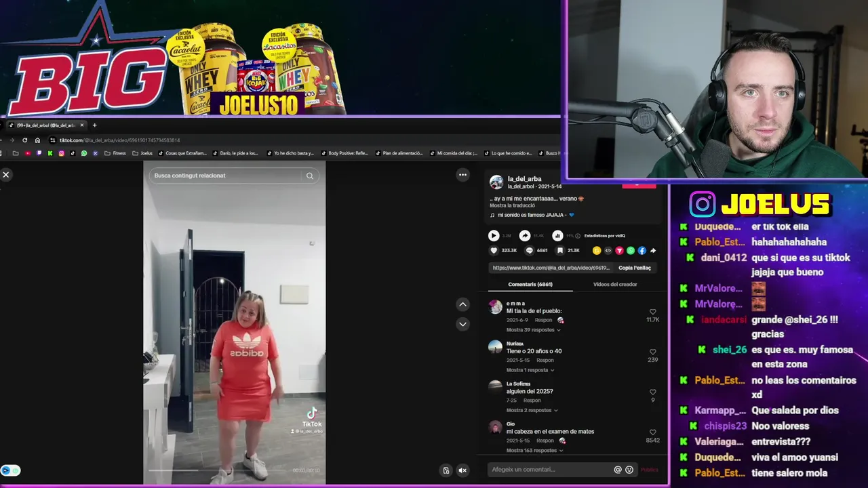
Task: Expand Mostra 39 respostes
Action: pyautogui.click(x=534, y=330)
